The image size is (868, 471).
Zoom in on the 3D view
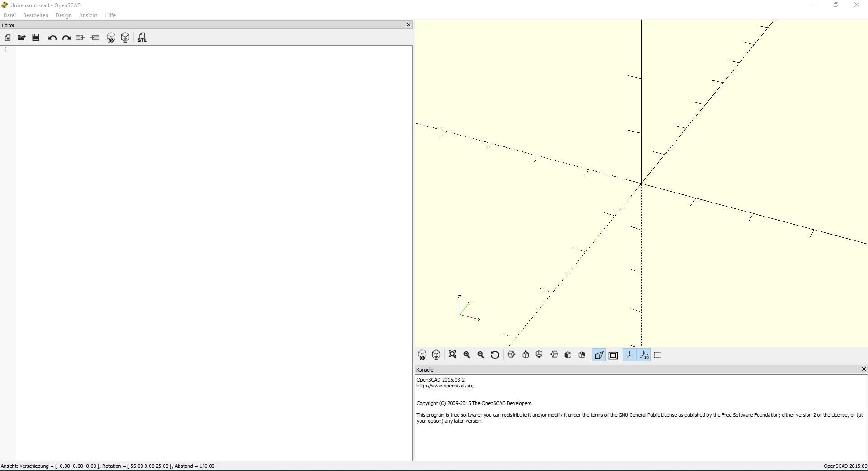467,355
